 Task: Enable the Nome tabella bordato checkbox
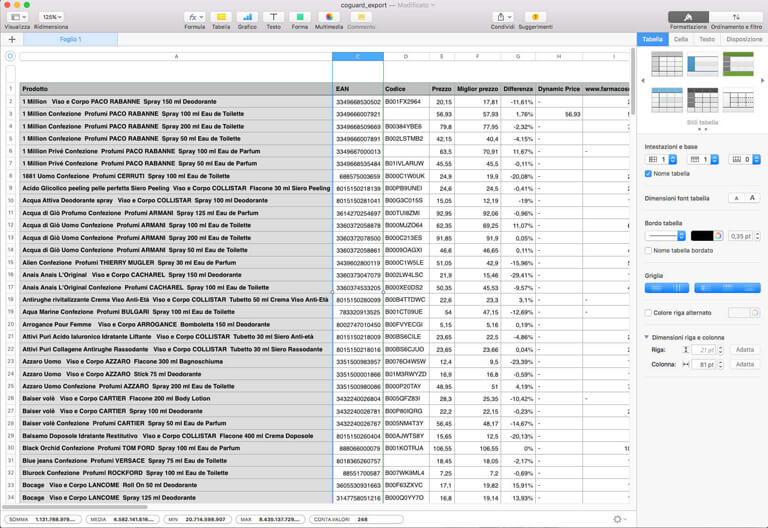648,251
